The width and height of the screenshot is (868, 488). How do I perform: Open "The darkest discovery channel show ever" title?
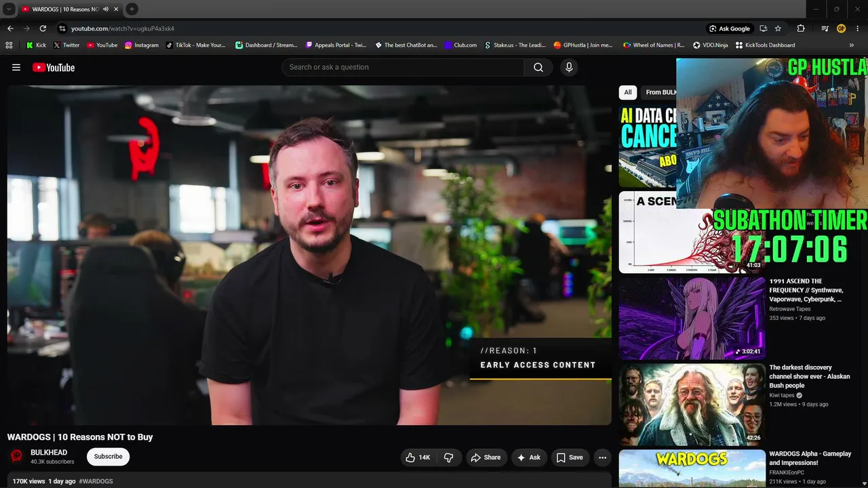tap(810, 376)
